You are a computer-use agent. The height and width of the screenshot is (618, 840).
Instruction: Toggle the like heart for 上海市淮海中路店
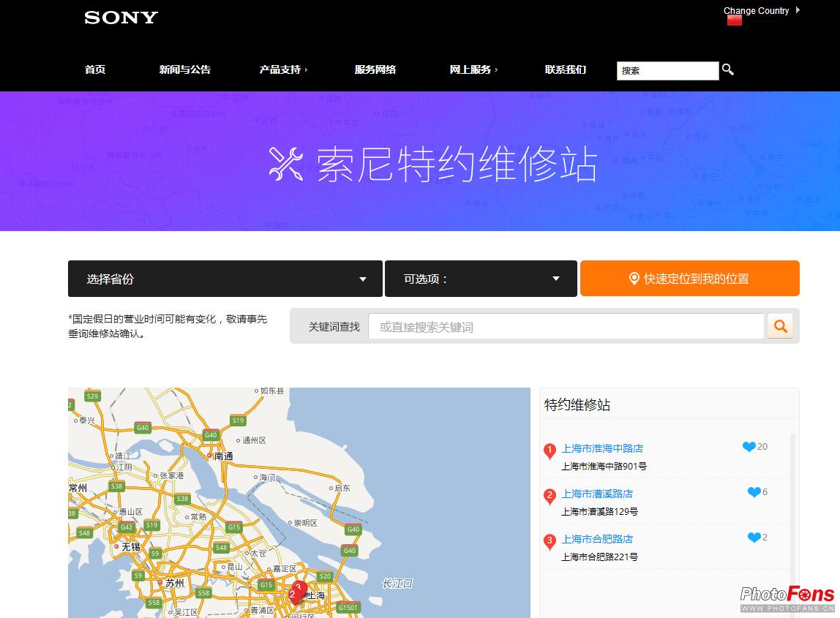point(749,446)
